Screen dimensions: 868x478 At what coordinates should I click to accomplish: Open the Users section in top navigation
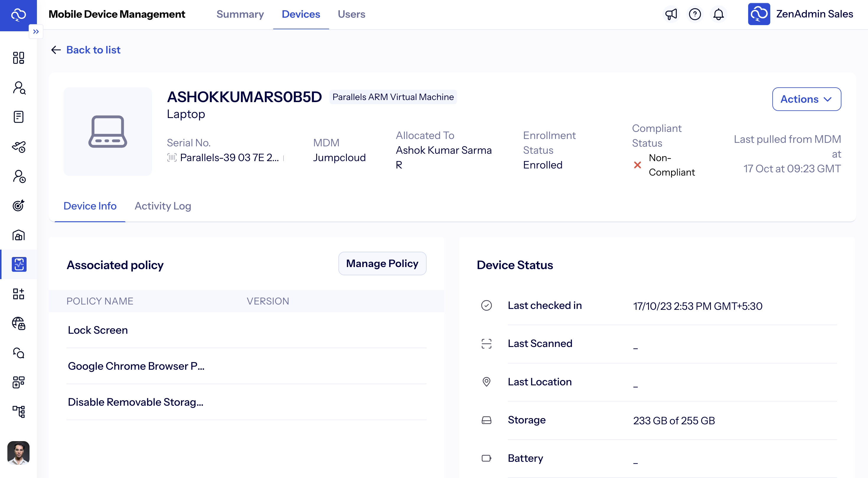coord(351,14)
